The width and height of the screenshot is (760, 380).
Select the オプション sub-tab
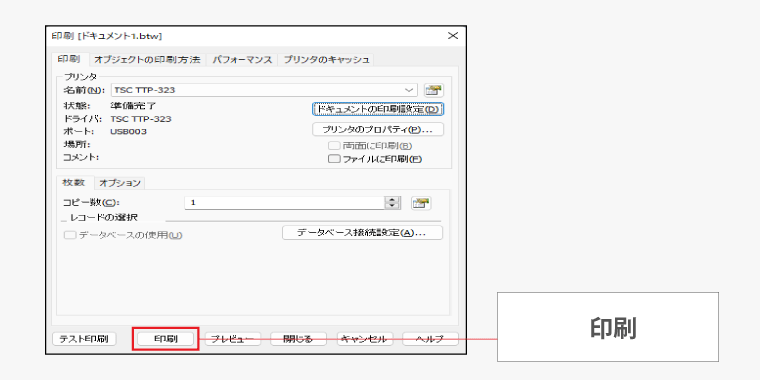click(120, 183)
